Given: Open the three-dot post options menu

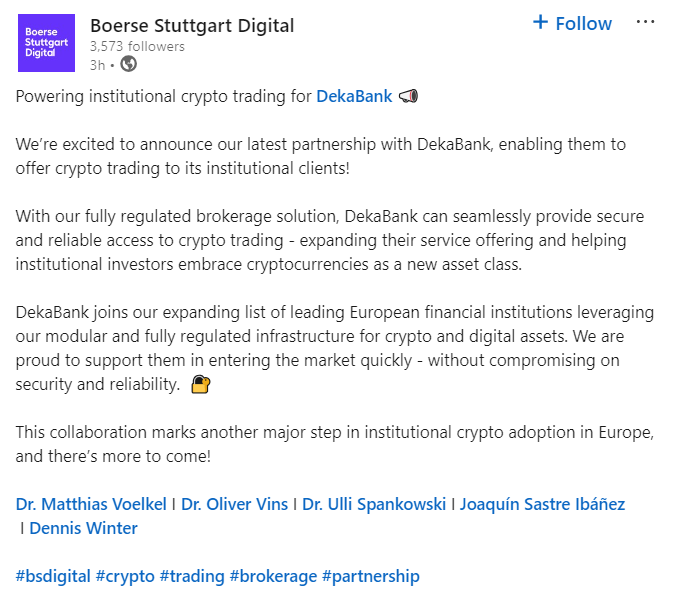Looking at the screenshot, I should [645, 22].
